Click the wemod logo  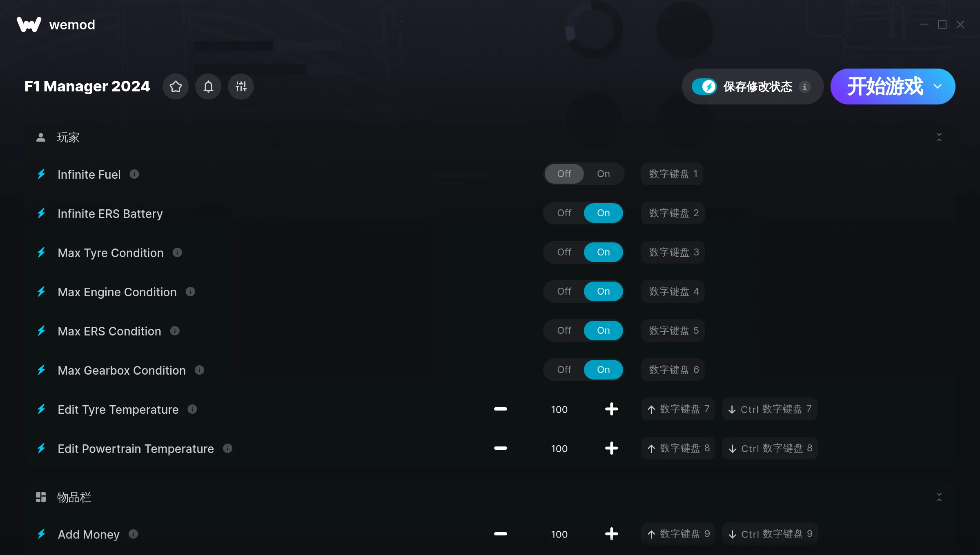(x=56, y=24)
